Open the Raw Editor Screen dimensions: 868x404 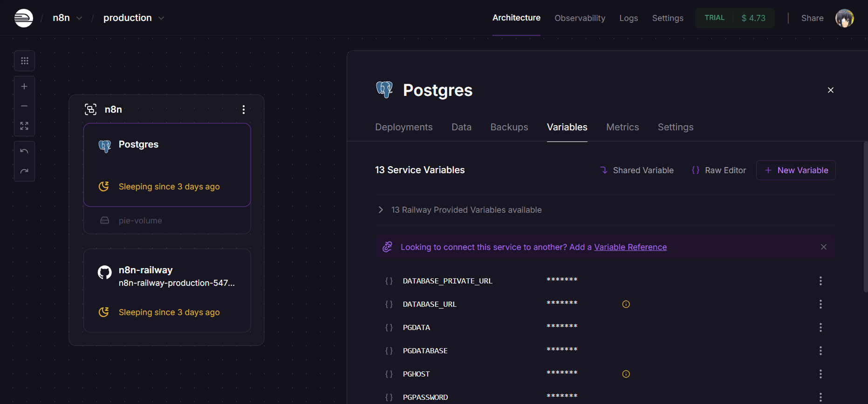point(719,170)
